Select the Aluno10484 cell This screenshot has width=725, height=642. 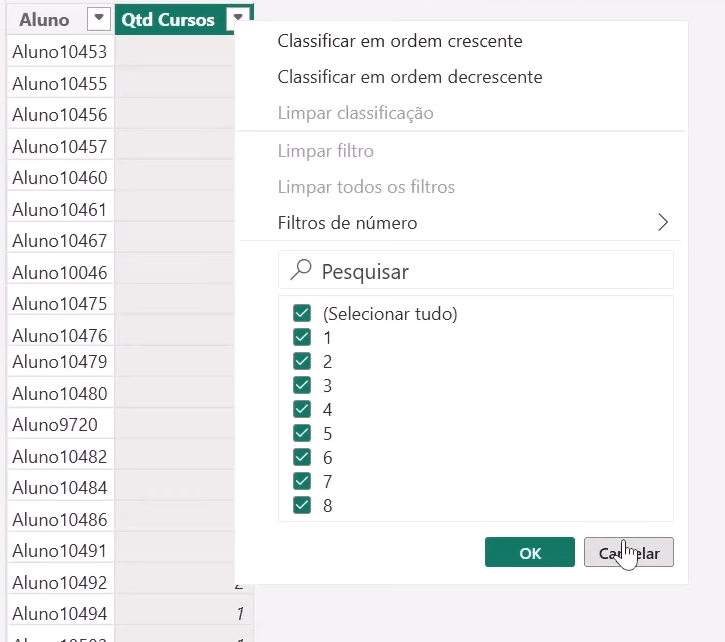pyautogui.click(x=60, y=488)
